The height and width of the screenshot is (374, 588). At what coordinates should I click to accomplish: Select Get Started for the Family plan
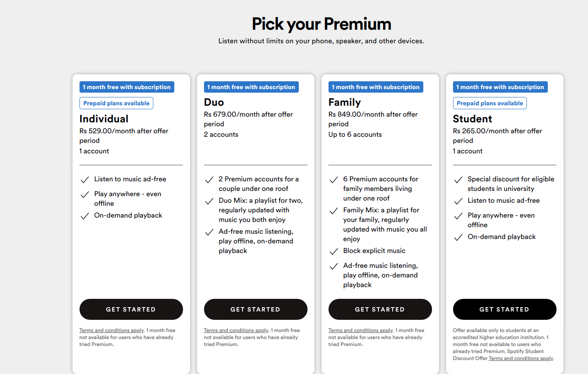pyautogui.click(x=380, y=309)
